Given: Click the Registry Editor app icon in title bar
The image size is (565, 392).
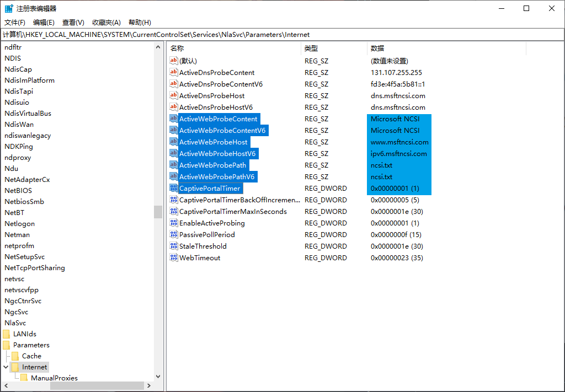Looking at the screenshot, I should click(9, 8).
